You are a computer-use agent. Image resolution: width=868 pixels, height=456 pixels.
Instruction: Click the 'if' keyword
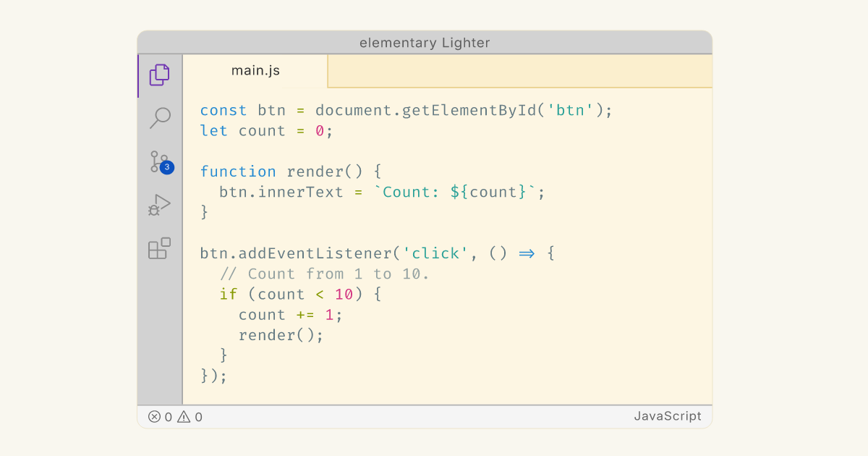click(x=229, y=294)
